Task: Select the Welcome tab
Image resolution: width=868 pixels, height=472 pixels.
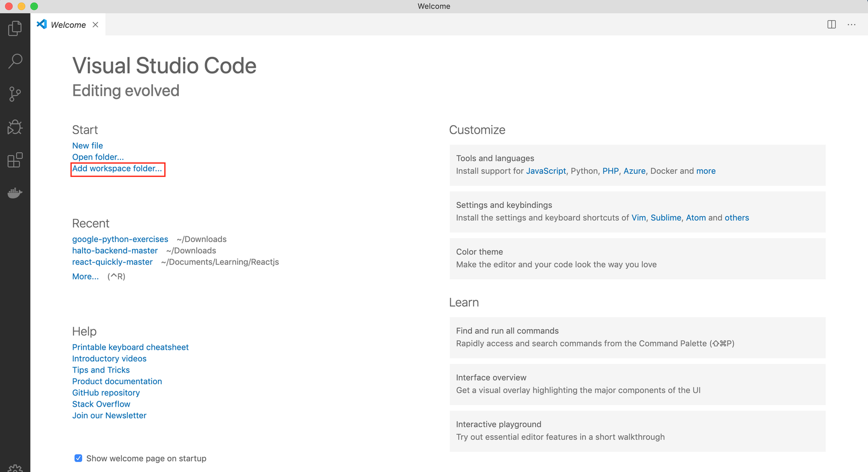Action: click(x=68, y=25)
